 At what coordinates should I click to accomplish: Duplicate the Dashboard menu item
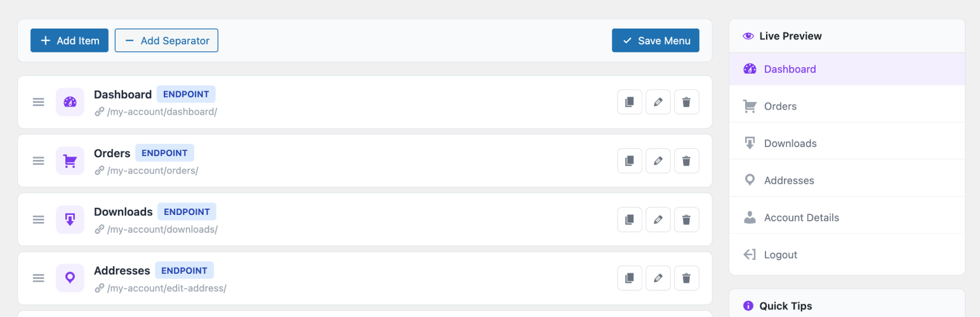click(630, 102)
